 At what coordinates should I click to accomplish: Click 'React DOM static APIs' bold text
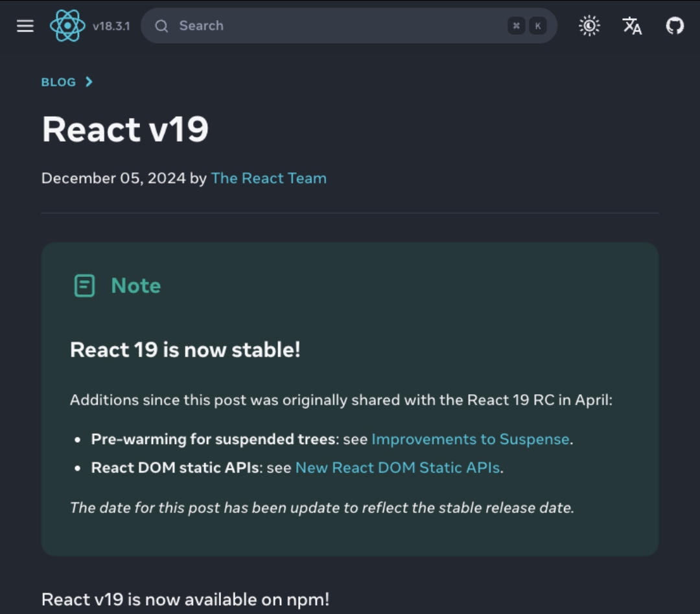click(x=176, y=467)
